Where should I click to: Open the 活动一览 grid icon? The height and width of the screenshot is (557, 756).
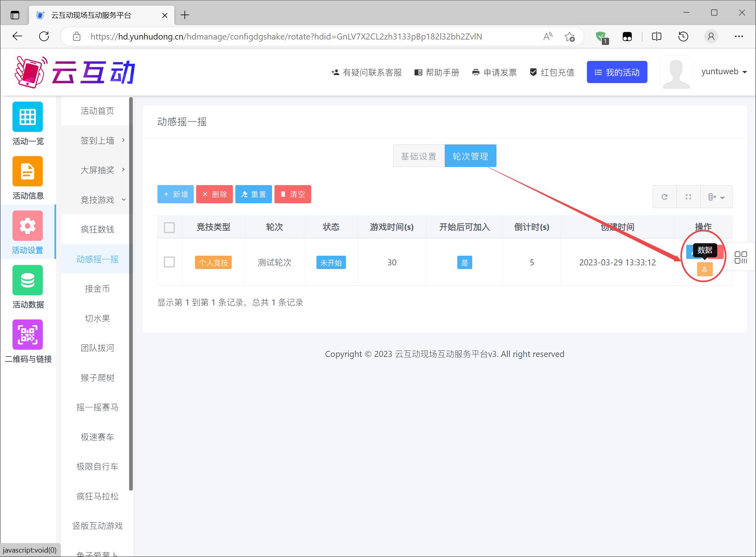coord(27,117)
